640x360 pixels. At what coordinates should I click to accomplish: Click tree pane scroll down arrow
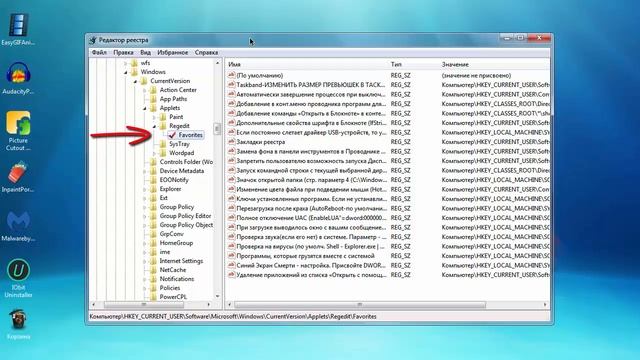coord(218,297)
